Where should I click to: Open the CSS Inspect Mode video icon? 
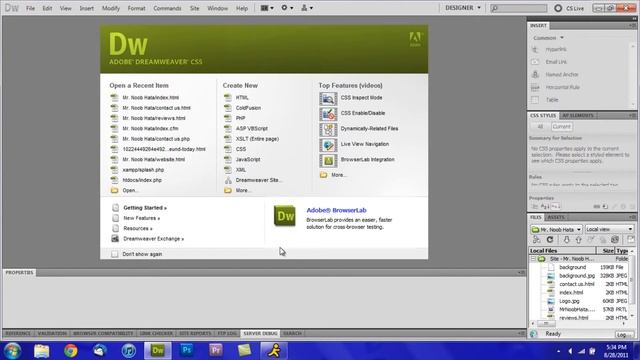(328, 98)
